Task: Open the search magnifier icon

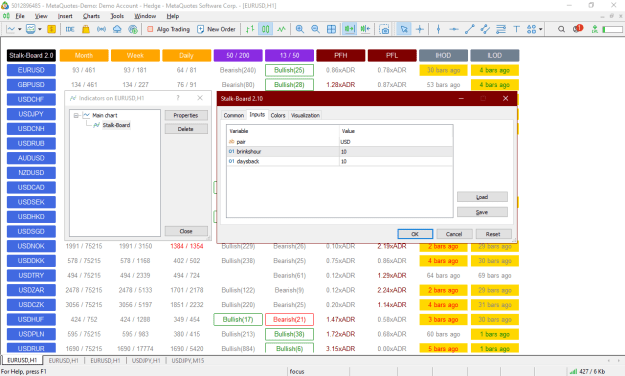Action: [x=561, y=29]
